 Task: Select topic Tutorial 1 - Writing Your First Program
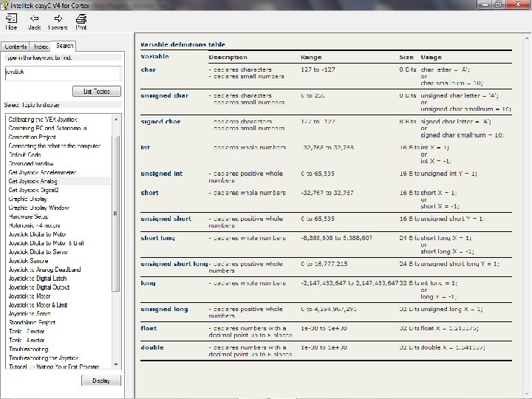coord(54,366)
